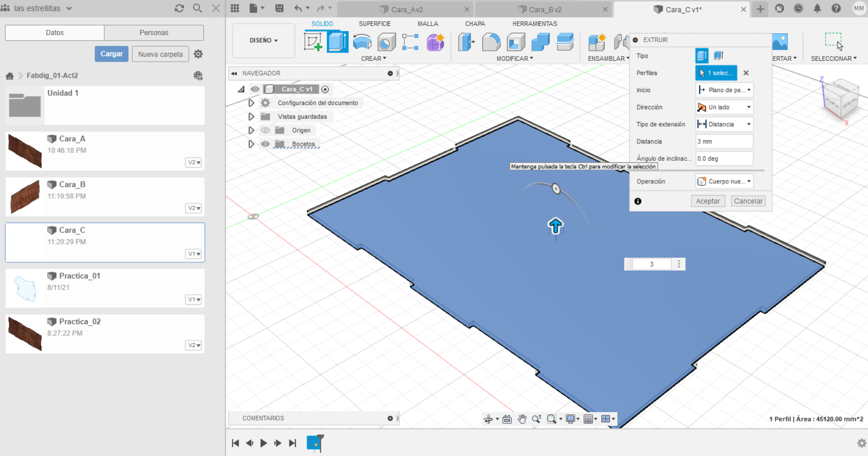Open the Dirección dropdown
The width and height of the screenshot is (868, 456).
(x=724, y=107)
